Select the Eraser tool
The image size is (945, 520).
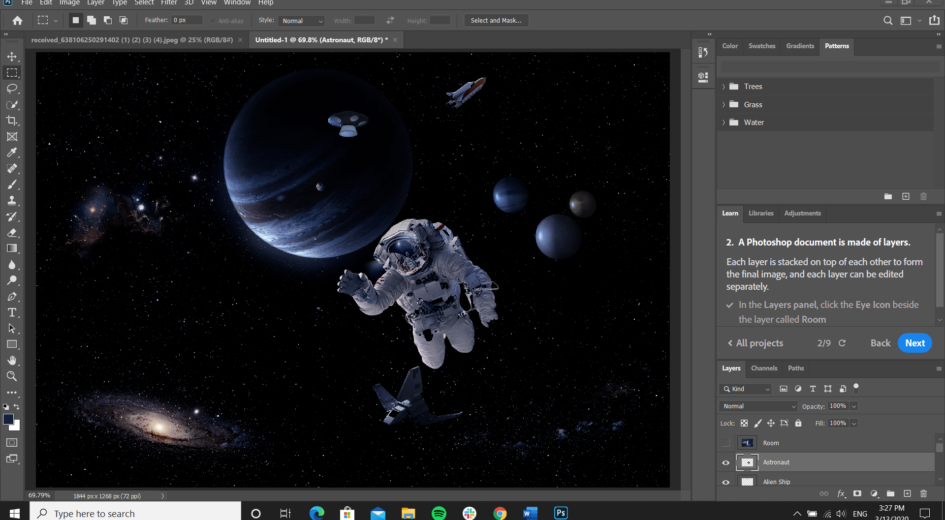click(x=11, y=233)
